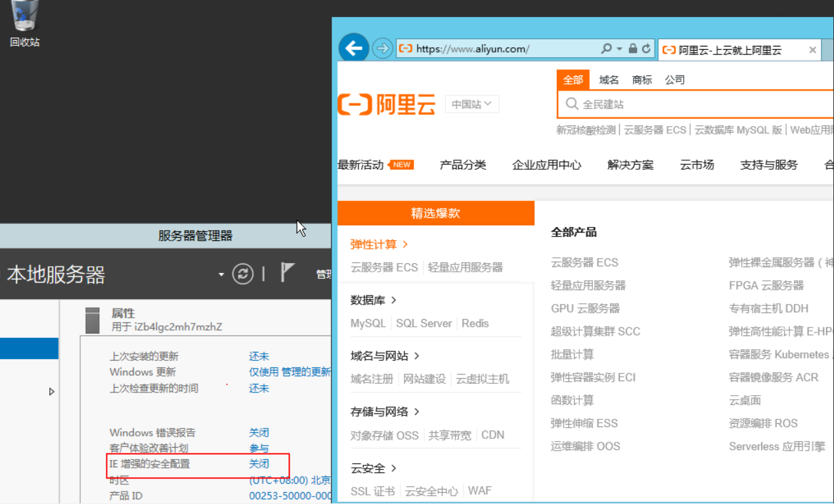
Task: Click the 阿里云 logo on the webpage
Action: point(386,104)
